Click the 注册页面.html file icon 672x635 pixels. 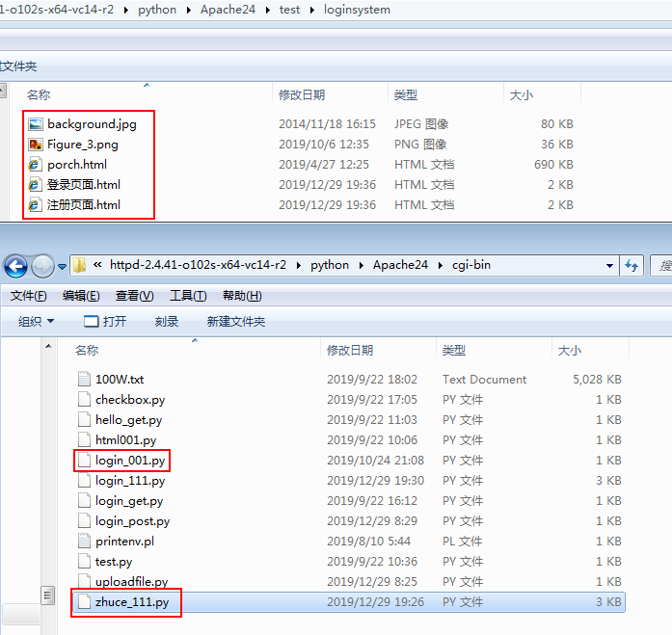35,204
